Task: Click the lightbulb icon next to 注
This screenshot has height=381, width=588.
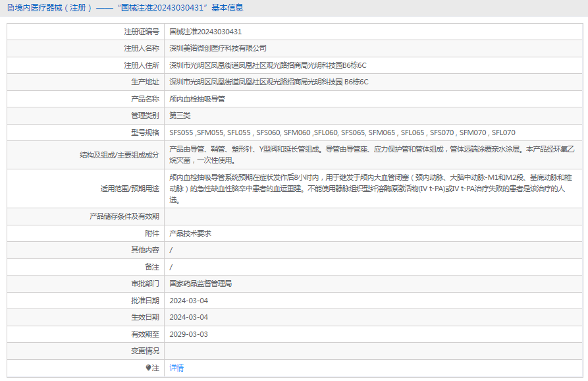Action: (148, 368)
